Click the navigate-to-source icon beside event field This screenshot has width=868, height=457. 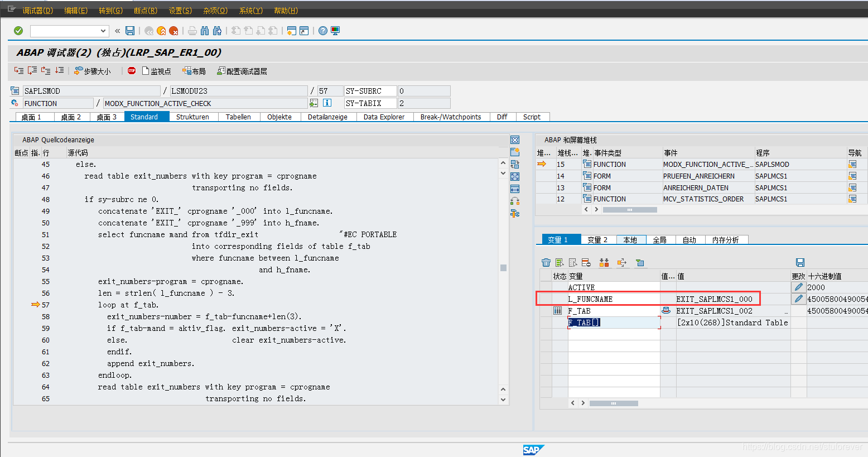(x=314, y=103)
